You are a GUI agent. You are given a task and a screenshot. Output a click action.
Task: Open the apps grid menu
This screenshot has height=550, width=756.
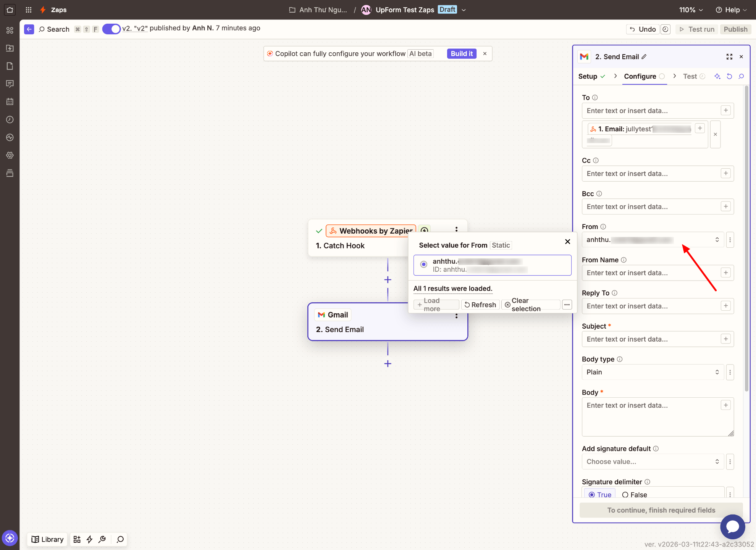(x=29, y=10)
